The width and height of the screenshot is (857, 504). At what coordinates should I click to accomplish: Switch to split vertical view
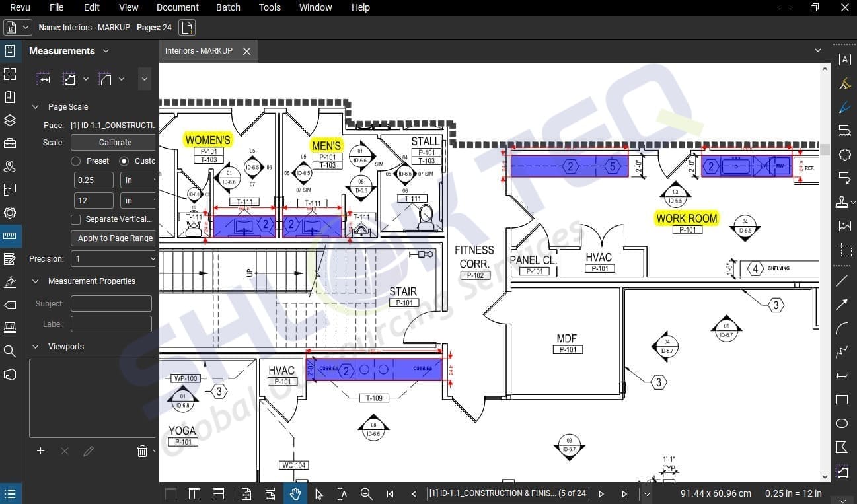tap(194, 493)
